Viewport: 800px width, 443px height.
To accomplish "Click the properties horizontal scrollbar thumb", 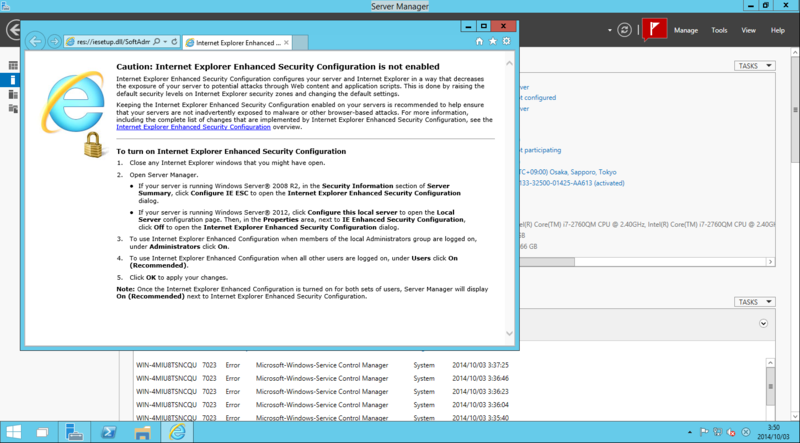I will coord(547,262).
